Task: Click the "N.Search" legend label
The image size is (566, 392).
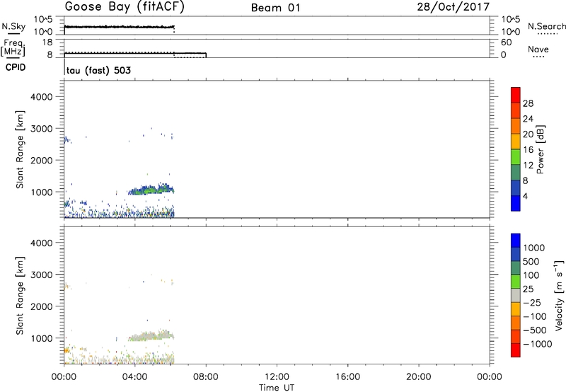Action: 546,26
